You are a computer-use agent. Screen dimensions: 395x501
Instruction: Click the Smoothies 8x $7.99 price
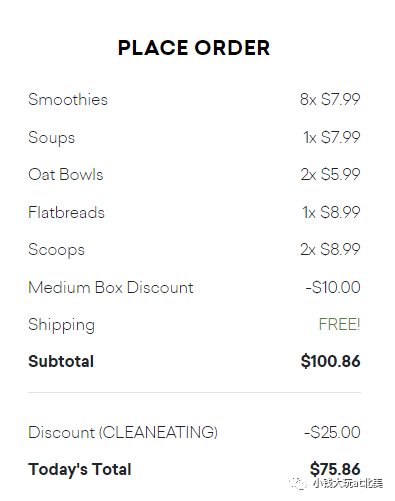330,99
